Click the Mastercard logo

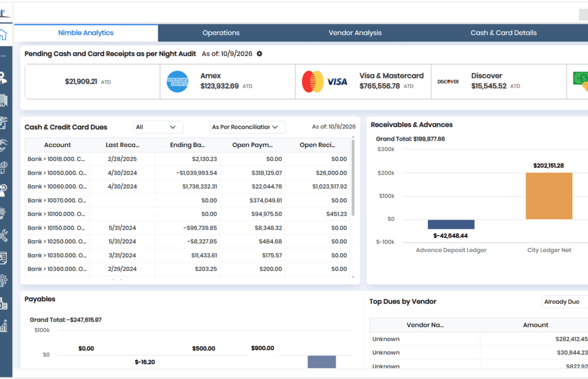313,82
